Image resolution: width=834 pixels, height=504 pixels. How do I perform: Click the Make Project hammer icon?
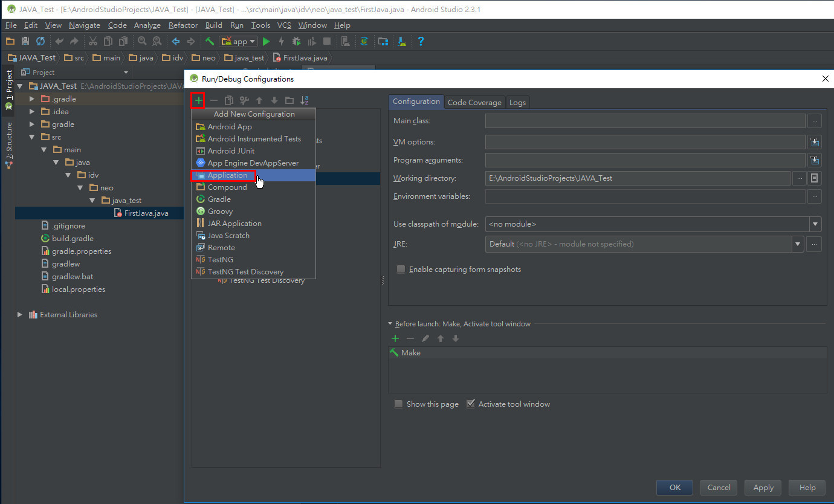click(209, 41)
